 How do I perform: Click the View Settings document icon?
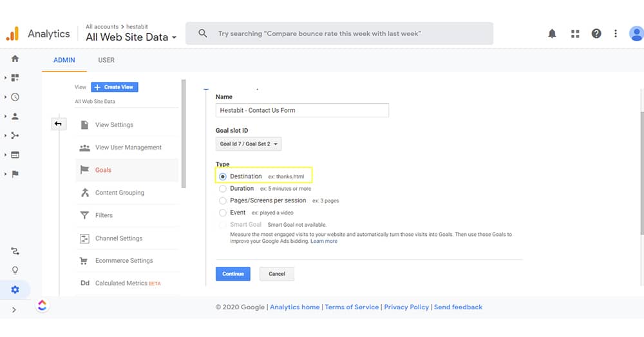(x=84, y=125)
